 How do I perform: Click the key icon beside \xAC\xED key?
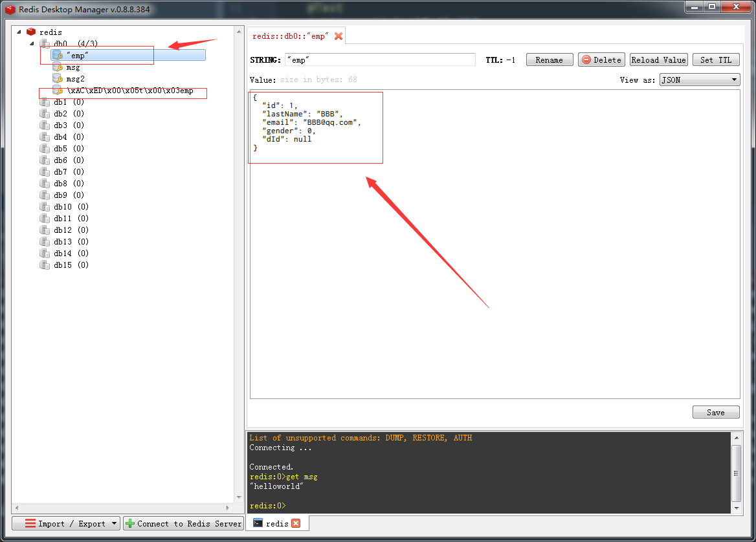pos(58,91)
